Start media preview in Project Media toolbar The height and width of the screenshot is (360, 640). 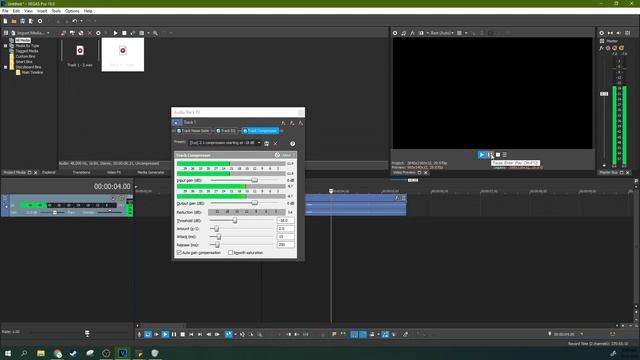[116, 33]
